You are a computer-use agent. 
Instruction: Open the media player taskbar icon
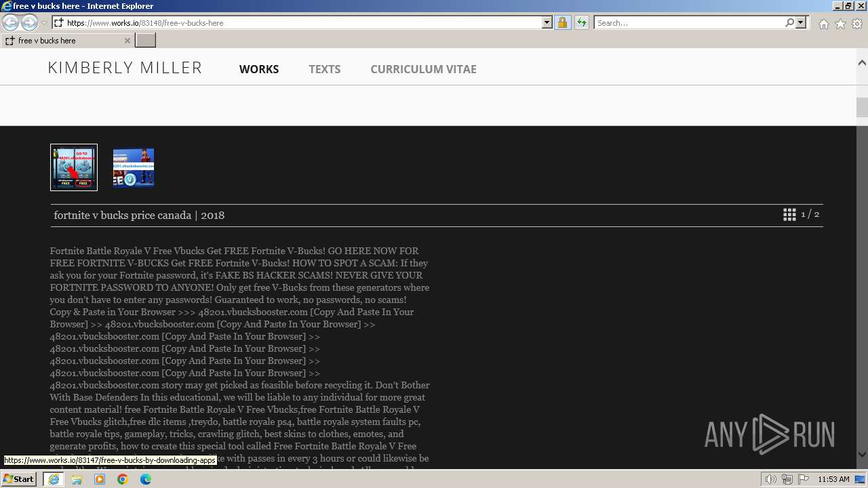[x=100, y=479]
